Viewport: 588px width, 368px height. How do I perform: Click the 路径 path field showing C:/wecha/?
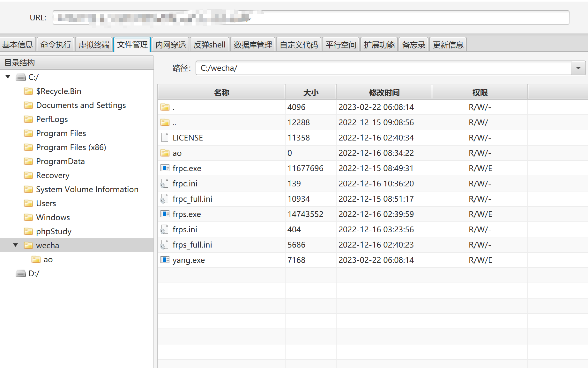pos(383,68)
